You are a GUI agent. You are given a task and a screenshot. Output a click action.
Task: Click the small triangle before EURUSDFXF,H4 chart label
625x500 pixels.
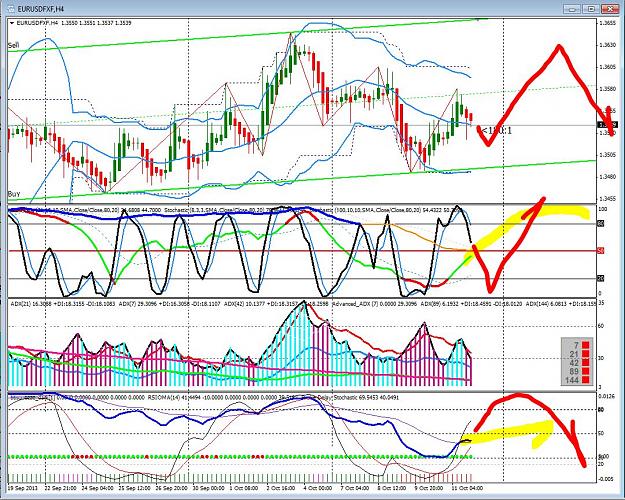tap(12, 23)
